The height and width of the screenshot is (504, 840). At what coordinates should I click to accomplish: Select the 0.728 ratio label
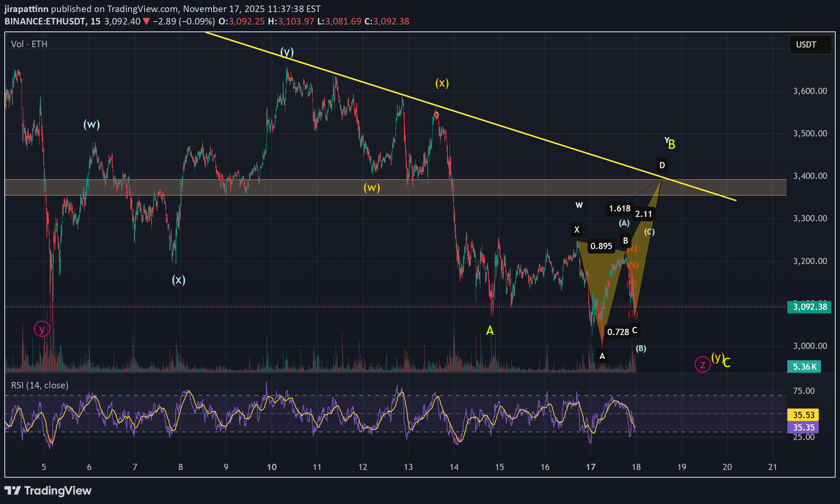[x=618, y=332]
